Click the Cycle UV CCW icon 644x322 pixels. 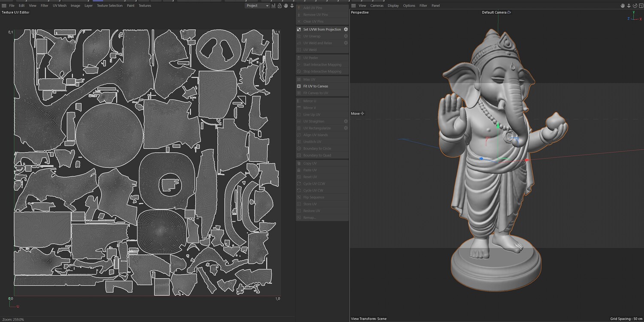(x=299, y=184)
